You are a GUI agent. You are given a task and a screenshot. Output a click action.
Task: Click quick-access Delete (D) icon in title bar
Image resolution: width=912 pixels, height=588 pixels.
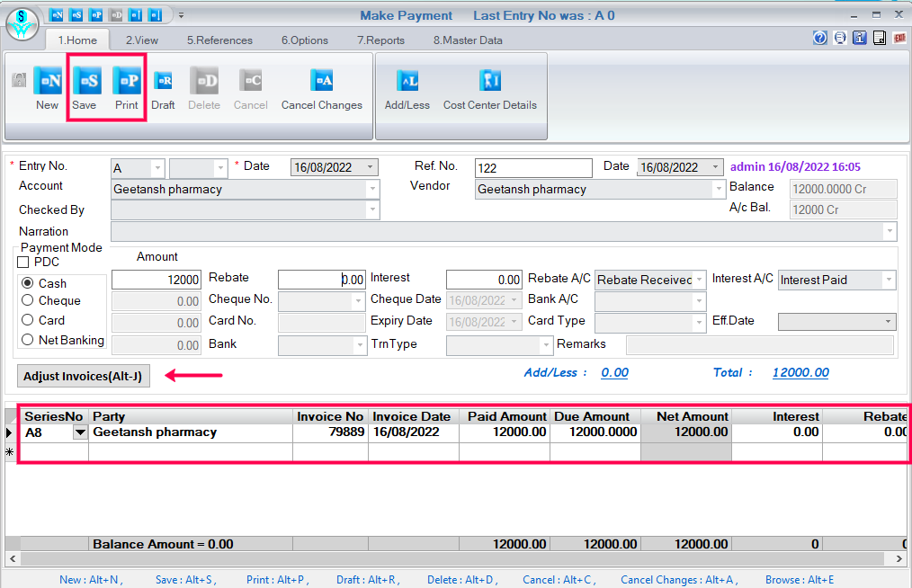click(x=116, y=15)
